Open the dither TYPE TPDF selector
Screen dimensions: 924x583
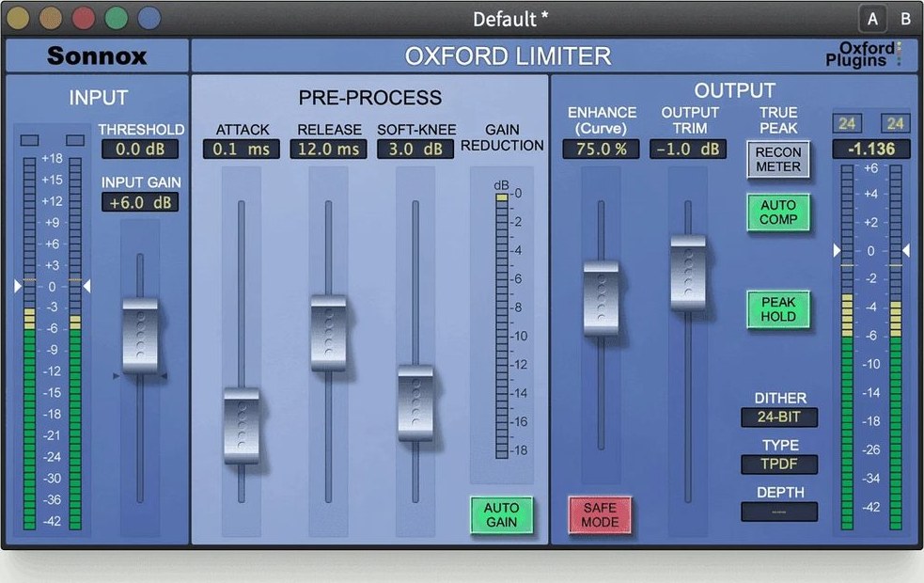(779, 464)
